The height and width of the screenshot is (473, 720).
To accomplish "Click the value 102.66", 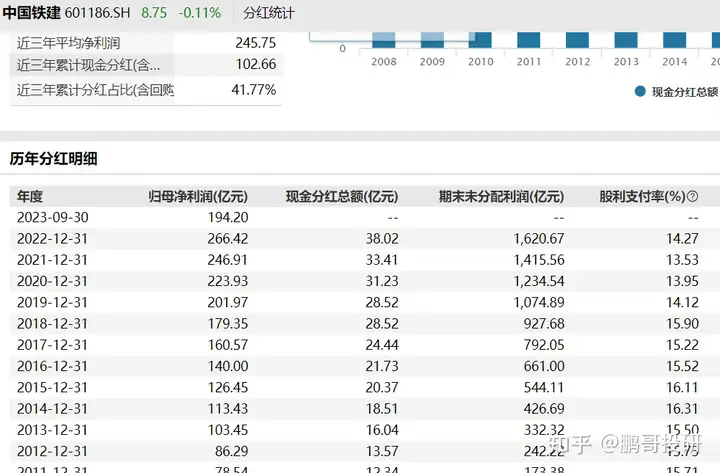I will (x=255, y=64).
